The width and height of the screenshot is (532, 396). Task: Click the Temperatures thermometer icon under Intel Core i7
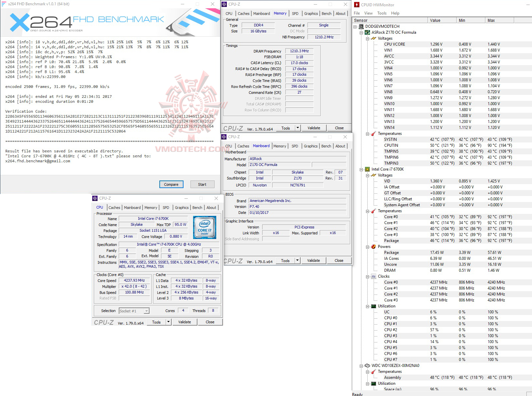pos(374,211)
